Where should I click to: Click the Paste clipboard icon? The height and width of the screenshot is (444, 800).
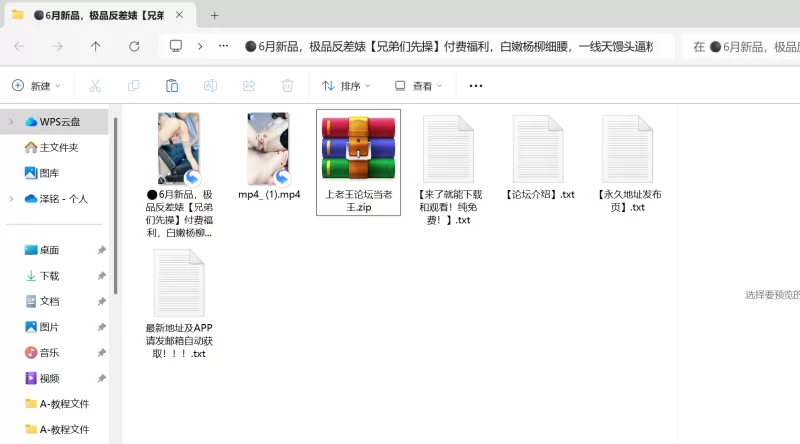(x=172, y=86)
